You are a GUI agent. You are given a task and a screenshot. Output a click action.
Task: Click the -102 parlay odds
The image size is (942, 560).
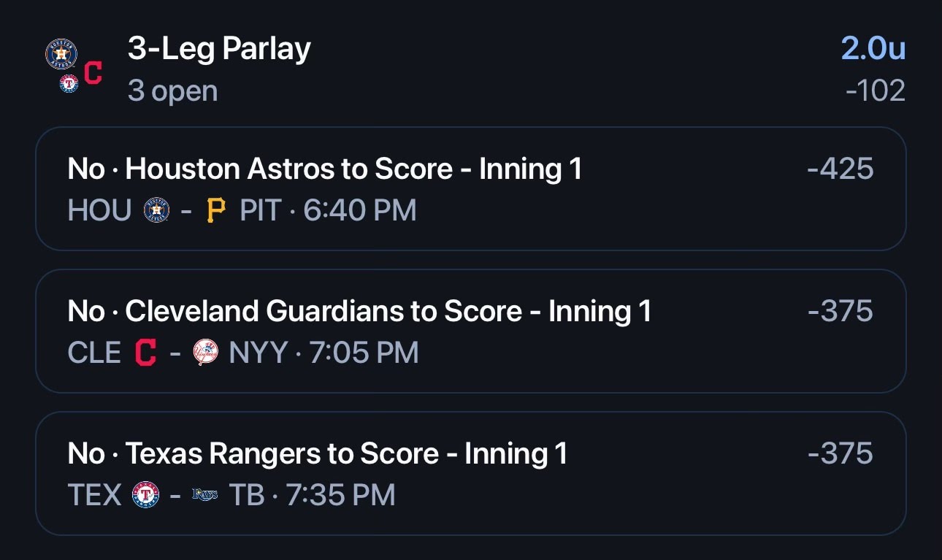tap(875, 91)
